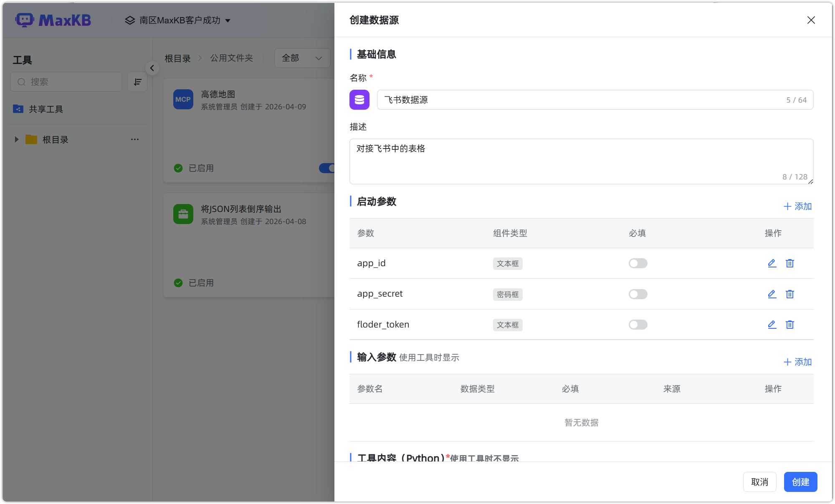Click the 创建 button
This screenshot has width=835, height=504.
[x=800, y=482]
